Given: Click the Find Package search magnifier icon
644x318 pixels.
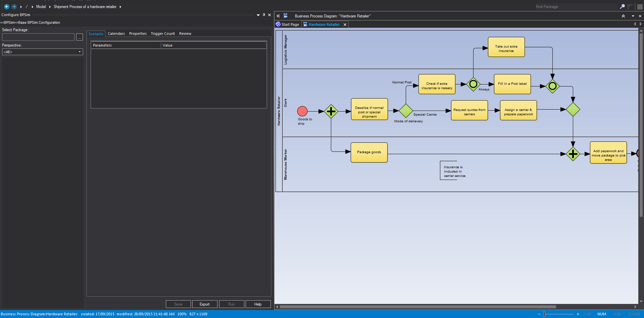Looking at the screenshot, I should [x=622, y=7].
